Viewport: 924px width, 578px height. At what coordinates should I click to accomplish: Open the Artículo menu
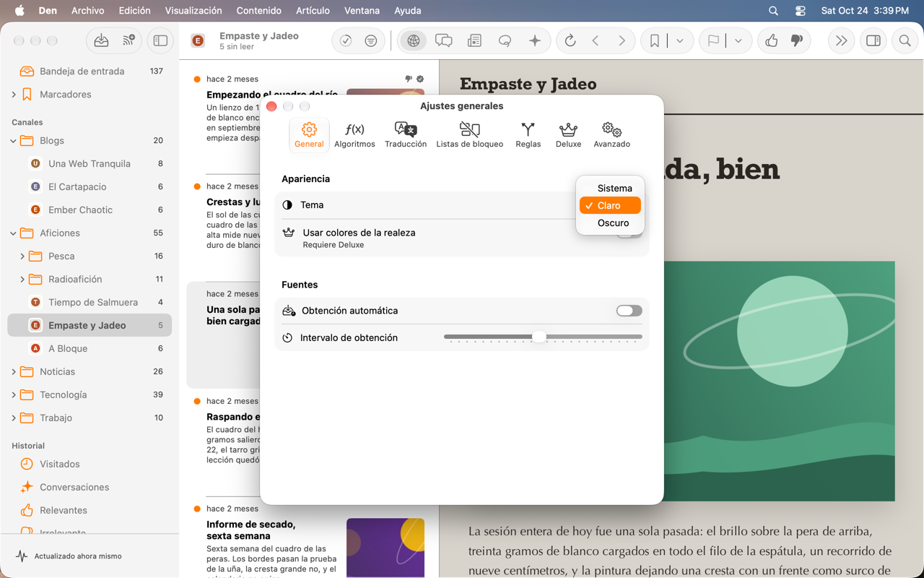point(313,11)
